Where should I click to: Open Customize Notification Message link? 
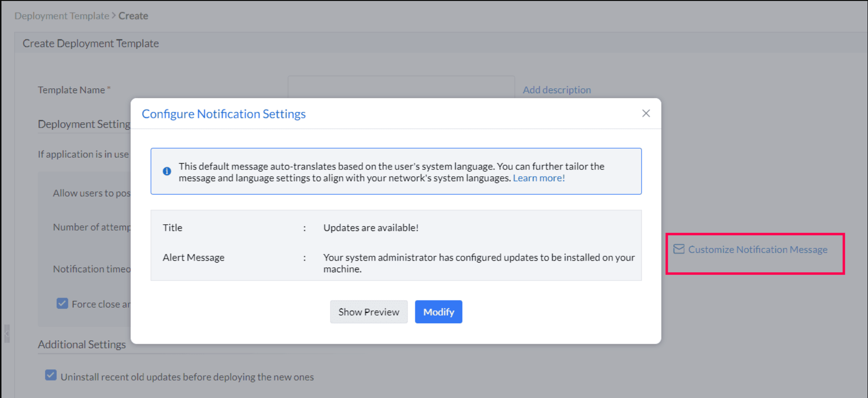coord(757,249)
